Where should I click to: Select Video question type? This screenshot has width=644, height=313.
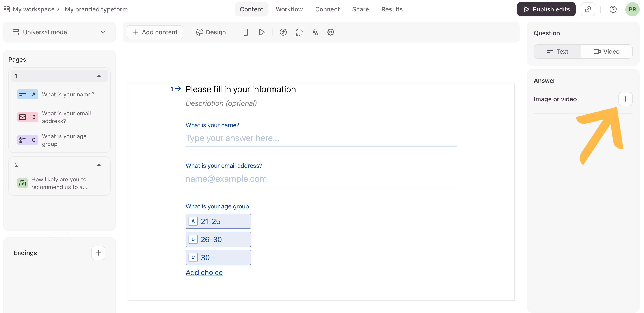click(607, 52)
